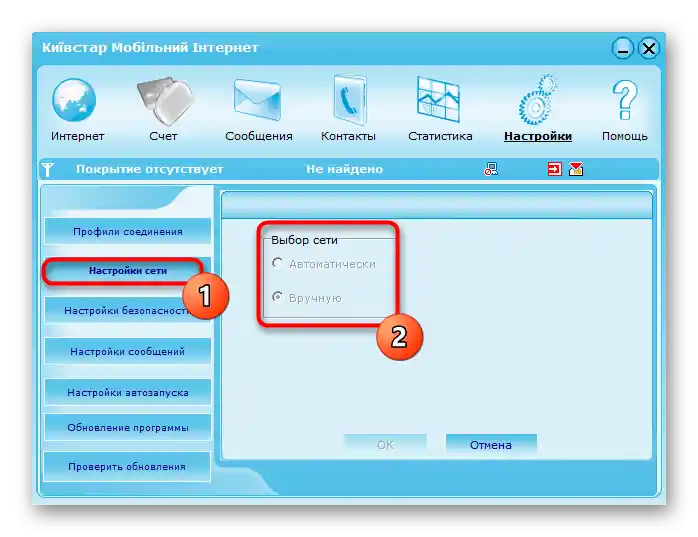Open the Статистика chart section
Screen dimensions: 698x537
(440, 110)
